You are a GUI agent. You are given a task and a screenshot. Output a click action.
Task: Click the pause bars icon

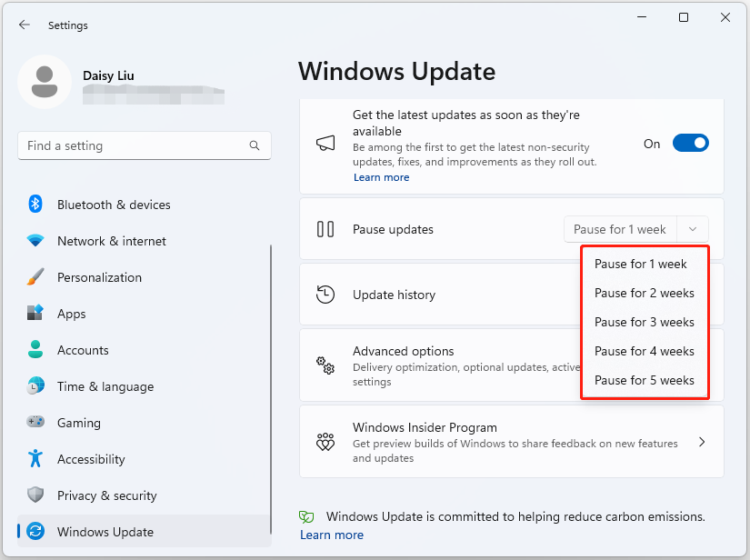(x=325, y=229)
